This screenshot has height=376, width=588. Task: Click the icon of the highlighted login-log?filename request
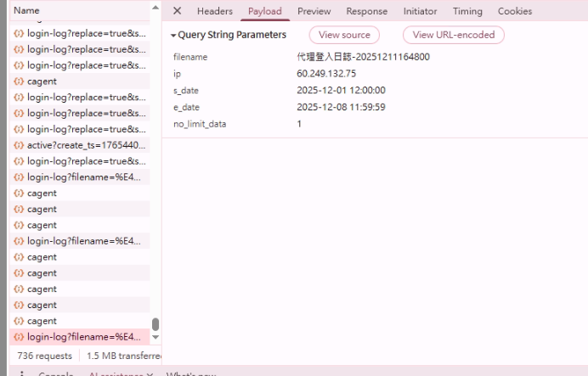point(19,337)
